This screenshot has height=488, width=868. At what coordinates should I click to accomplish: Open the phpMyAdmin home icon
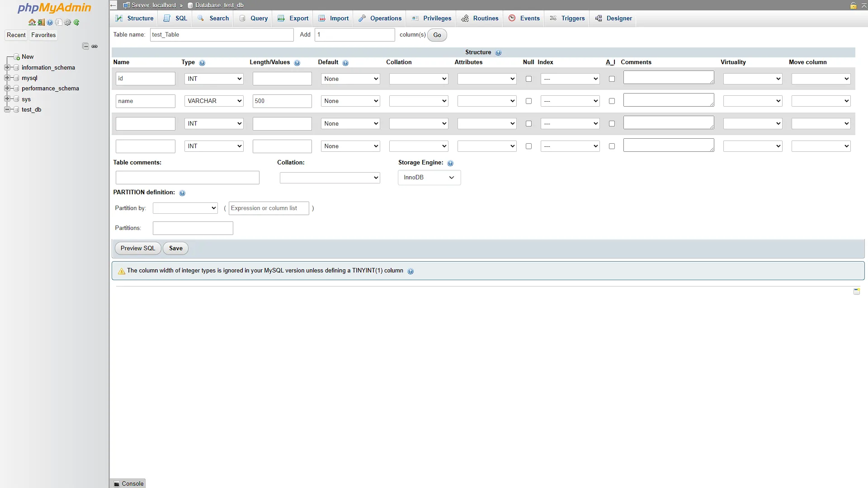32,22
